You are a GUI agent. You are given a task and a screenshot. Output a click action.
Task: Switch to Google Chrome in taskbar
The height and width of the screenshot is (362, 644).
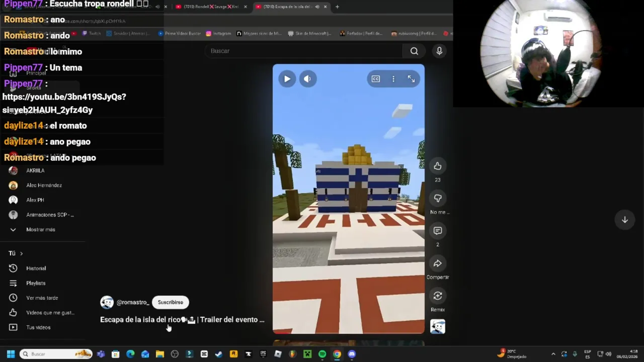pyautogui.click(x=337, y=354)
